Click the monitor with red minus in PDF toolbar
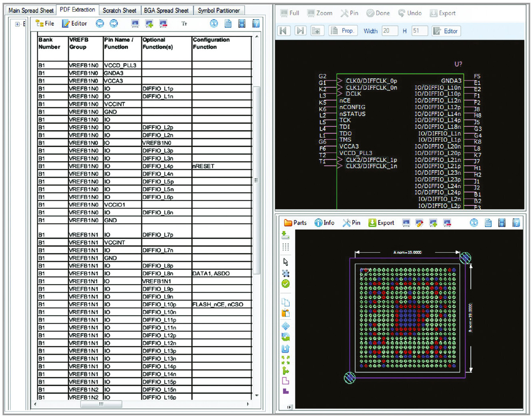Screen dimensions: 532x418 (x=163, y=24)
